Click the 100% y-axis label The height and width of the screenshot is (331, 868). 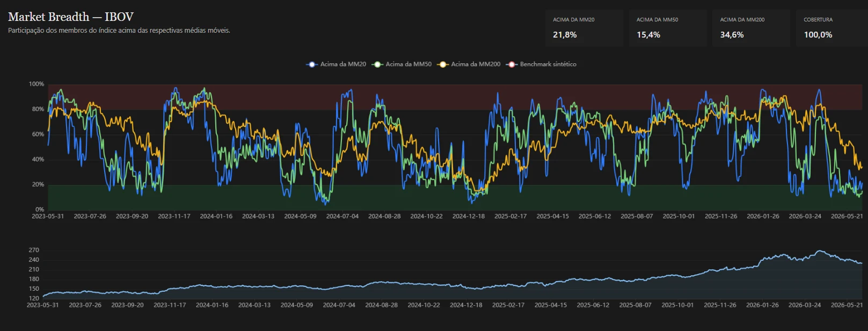[37, 84]
